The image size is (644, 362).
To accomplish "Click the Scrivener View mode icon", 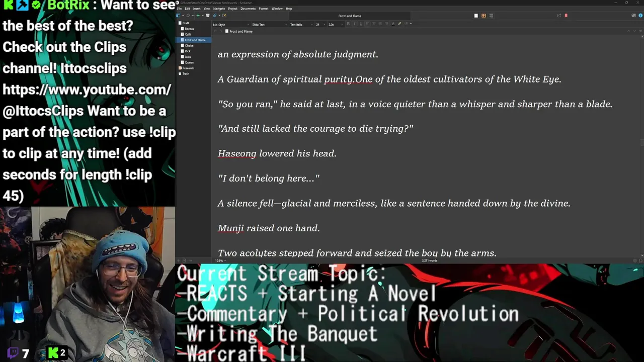I will click(x=178, y=15).
